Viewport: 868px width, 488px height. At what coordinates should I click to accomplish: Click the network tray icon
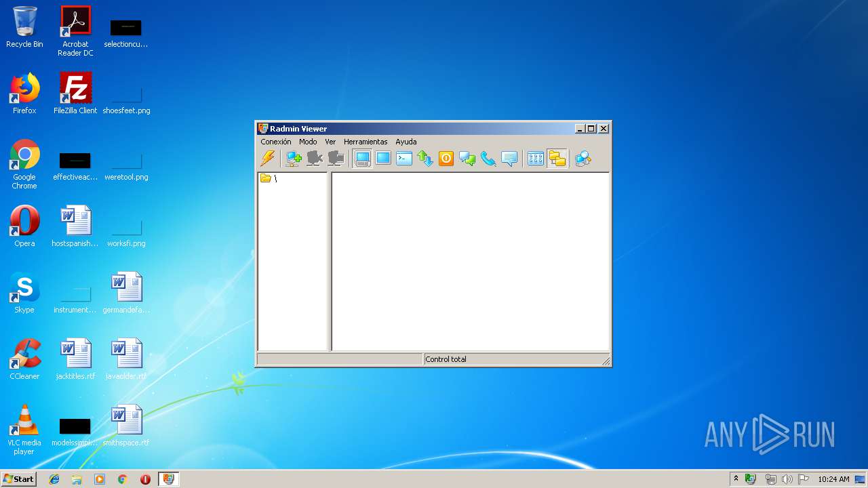click(x=771, y=479)
